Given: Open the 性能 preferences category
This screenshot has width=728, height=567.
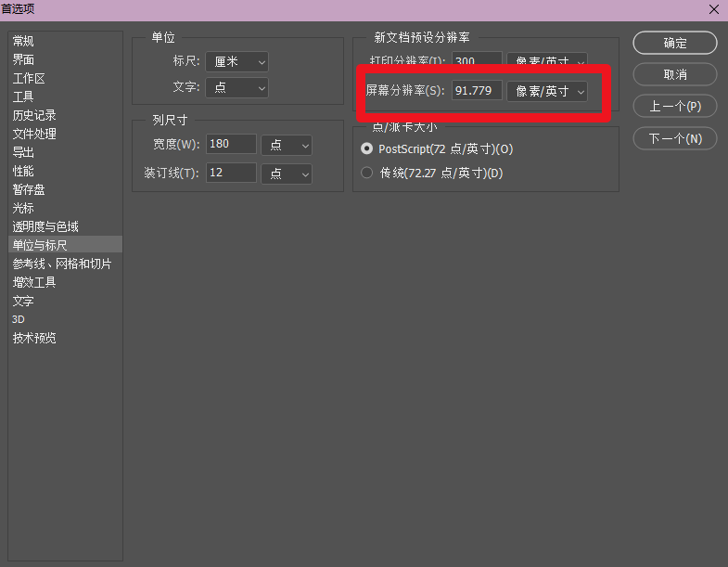Looking at the screenshot, I should point(23,171).
